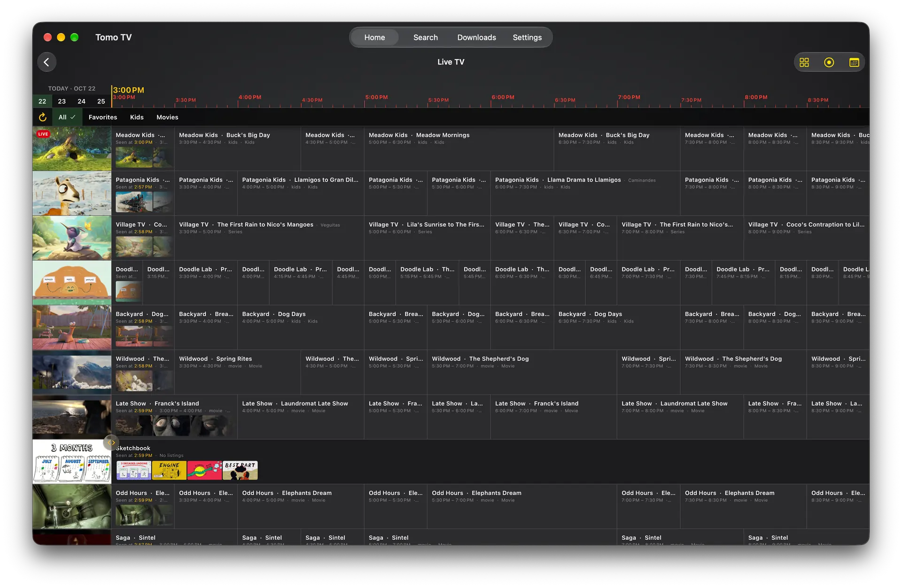Image resolution: width=902 pixels, height=588 pixels.
Task: Select date 23 in the day picker
Action: click(x=62, y=101)
